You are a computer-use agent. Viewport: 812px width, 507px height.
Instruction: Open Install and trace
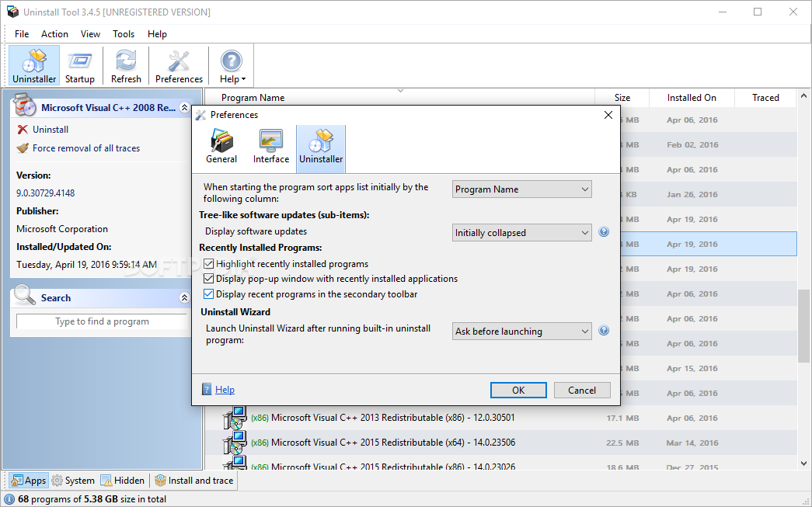tap(194, 481)
